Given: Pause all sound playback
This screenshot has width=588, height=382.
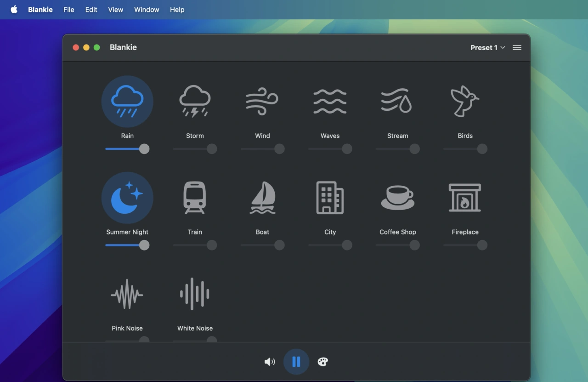Looking at the screenshot, I should [x=296, y=362].
